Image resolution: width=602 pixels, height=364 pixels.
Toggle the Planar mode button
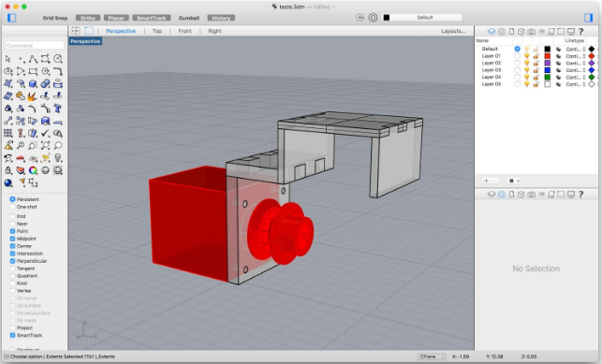tap(116, 18)
